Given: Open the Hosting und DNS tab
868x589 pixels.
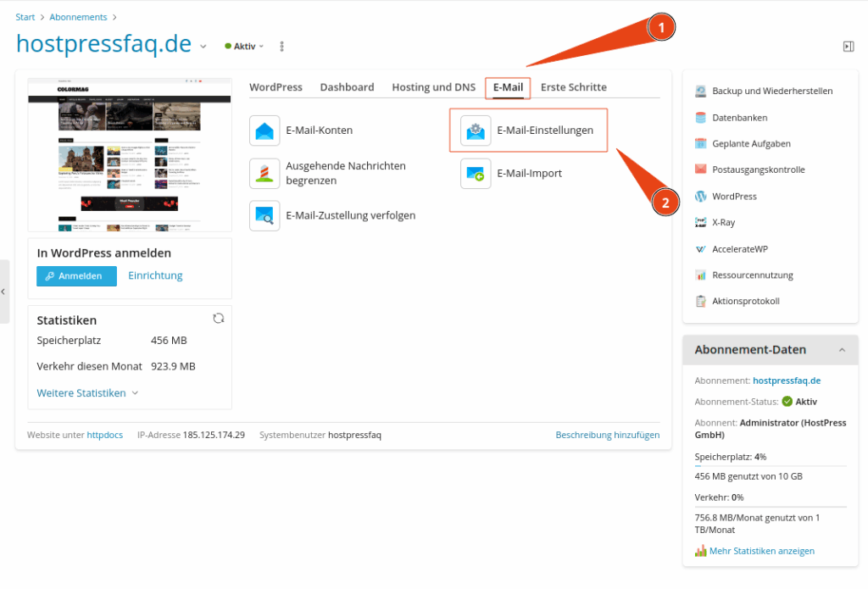Looking at the screenshot, I should tap(433, 87).
